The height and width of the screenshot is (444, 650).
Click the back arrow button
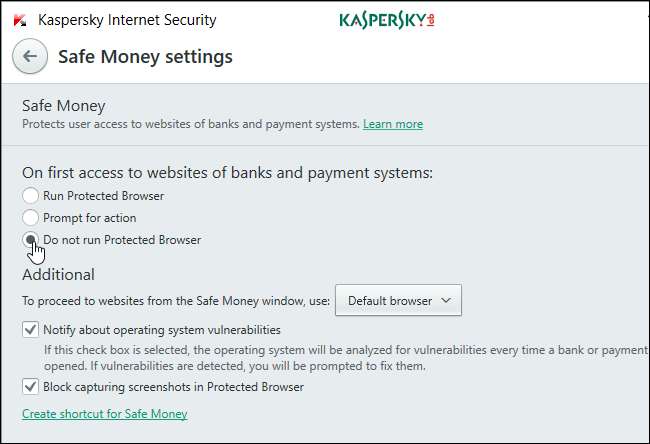pyautogui.click(x=30, y=57)
